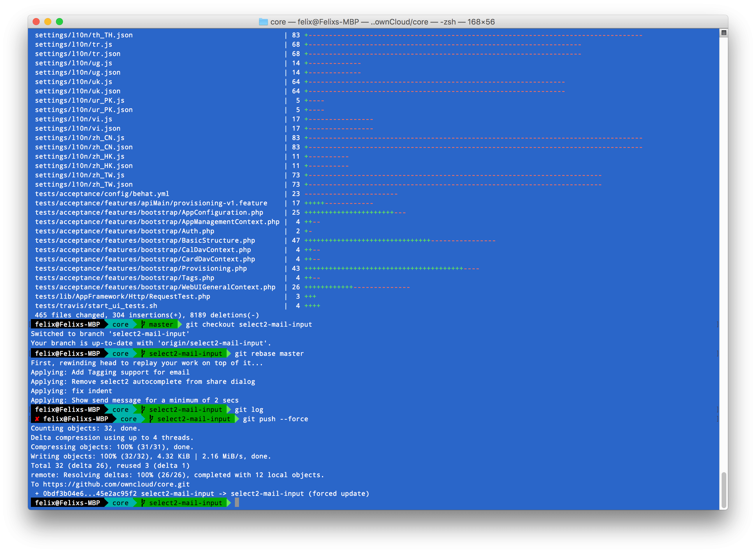Click the settings/l10n/th_TH.json file line

pos(84,35)
